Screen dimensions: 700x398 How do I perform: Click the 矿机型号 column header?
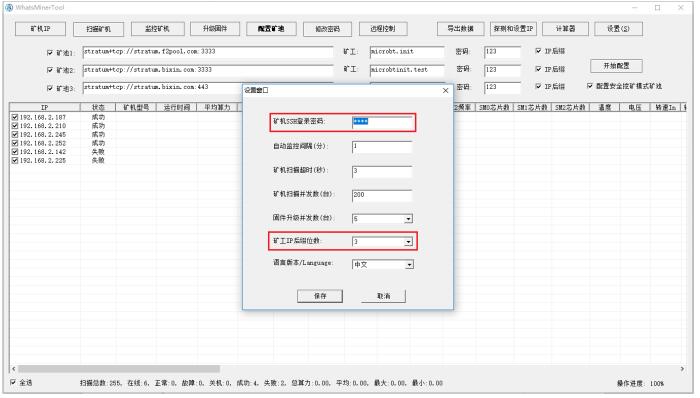[136, 108]
